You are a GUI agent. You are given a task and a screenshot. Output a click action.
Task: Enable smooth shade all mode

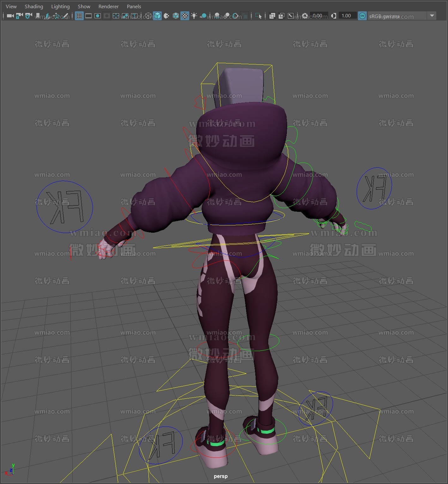(157, 16)
